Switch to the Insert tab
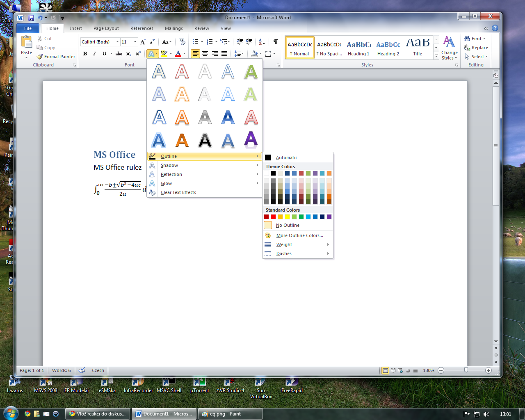Viewport: 525px width, 420px height. pos(76,28)
